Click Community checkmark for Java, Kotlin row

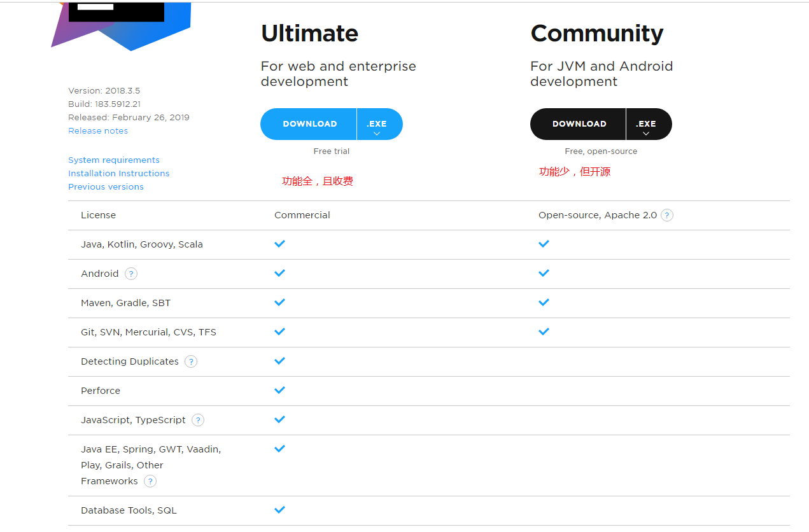pos(544,244)
